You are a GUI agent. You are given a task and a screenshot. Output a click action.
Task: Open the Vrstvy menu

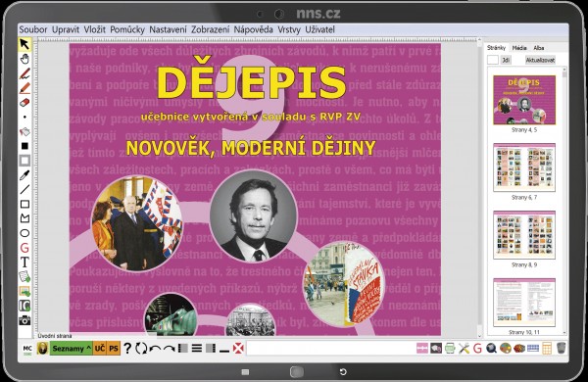(x=289, y=29)
